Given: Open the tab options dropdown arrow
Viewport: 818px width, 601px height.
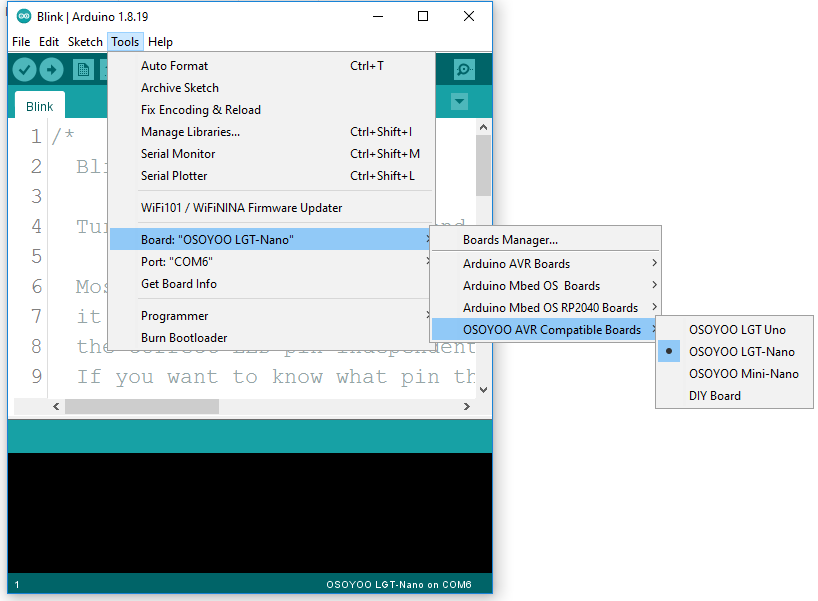Looking at the screenshot, I should 459,101.
